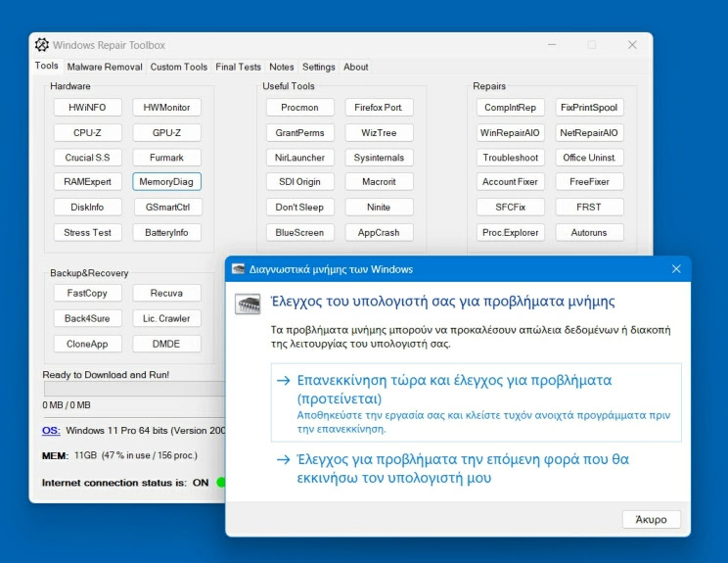This screenshot has width=728, height=563.
Task: Launch HWMonitor tool
Action: pos(166,108)
